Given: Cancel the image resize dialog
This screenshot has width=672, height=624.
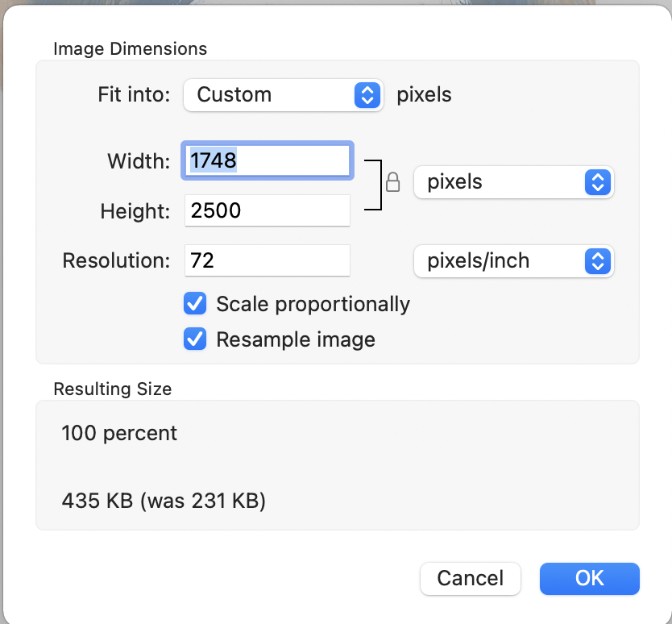Looking at the screenshot, I should [x=471, y=578].
